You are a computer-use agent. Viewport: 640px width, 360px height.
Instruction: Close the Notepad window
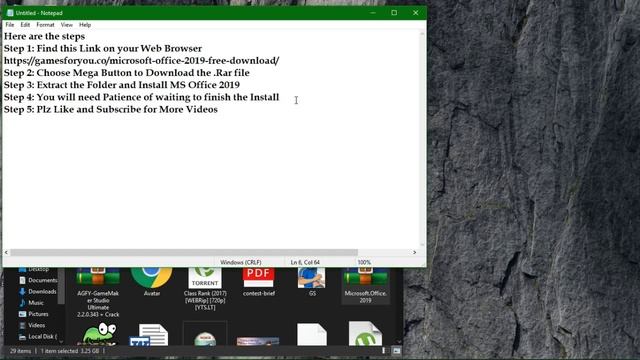pyautogui.click(x=416, y=13)
